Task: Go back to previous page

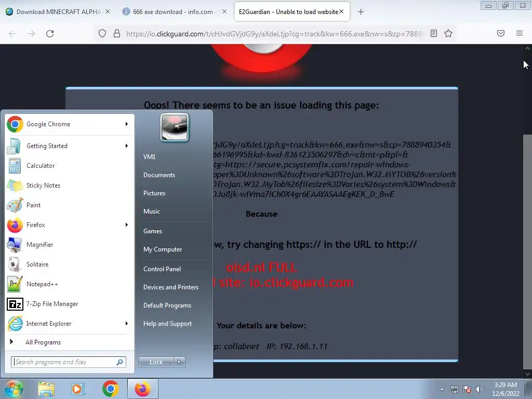Action: [12, 33]
